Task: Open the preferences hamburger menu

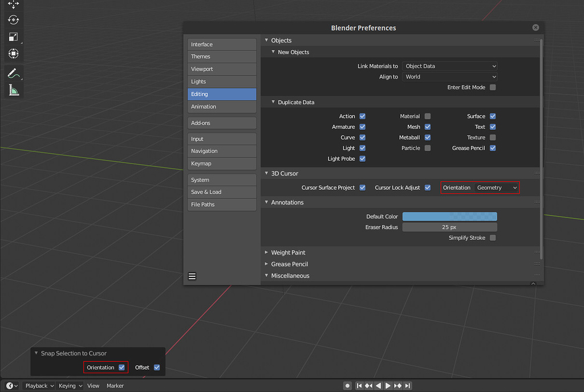Action: pos(192,276)
